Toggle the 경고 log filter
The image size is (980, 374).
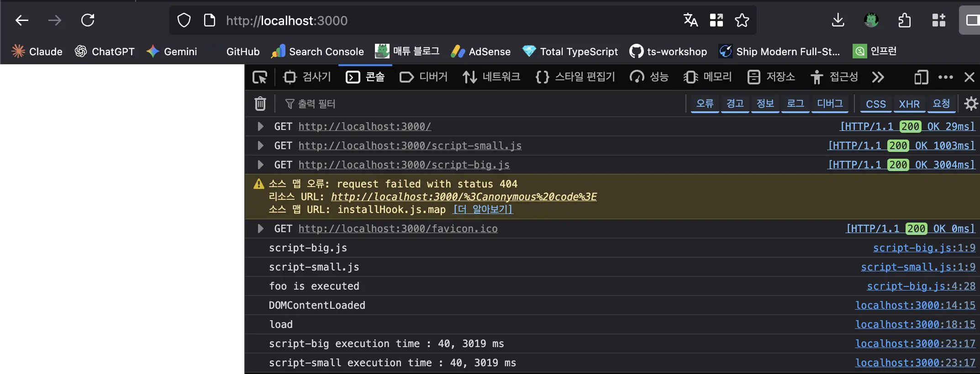735,104
